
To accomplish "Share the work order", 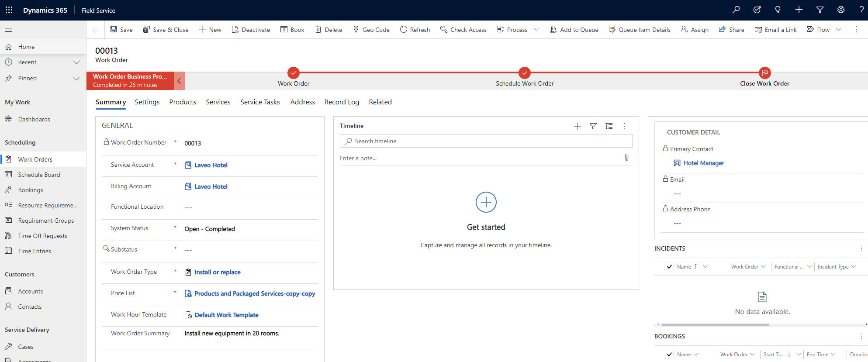I will point(732,30).
